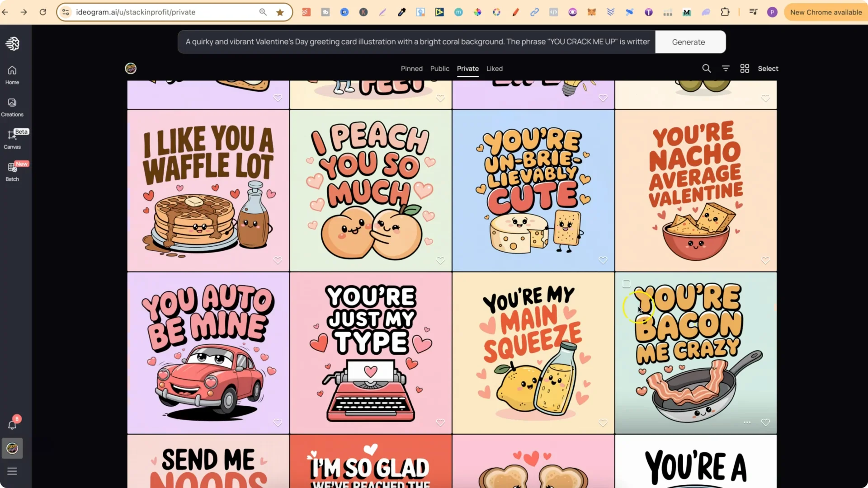Screen dimensions: 868x488
Task: Switch to the Liked tab
Action: (494, 68)
